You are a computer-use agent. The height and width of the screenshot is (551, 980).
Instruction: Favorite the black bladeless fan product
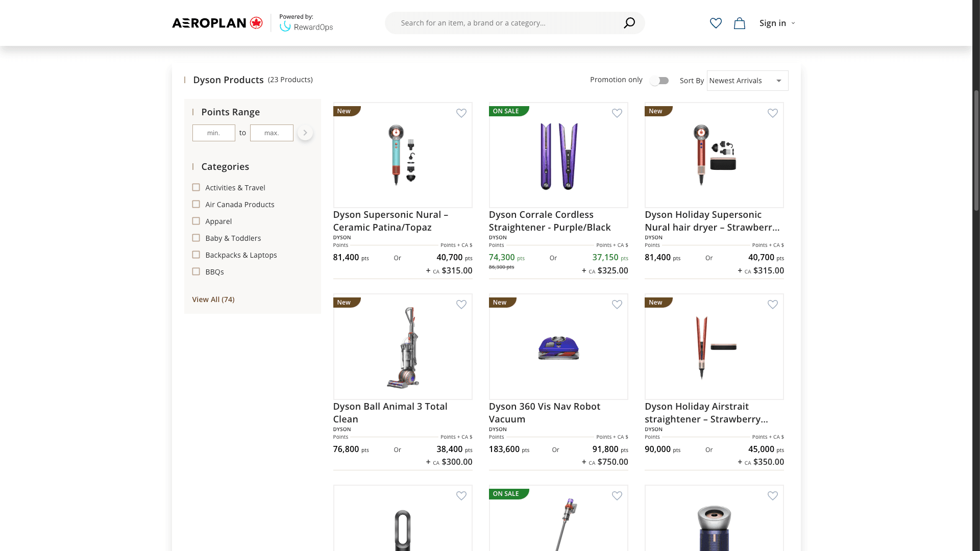pyautogui.click(x=461, y=496)
